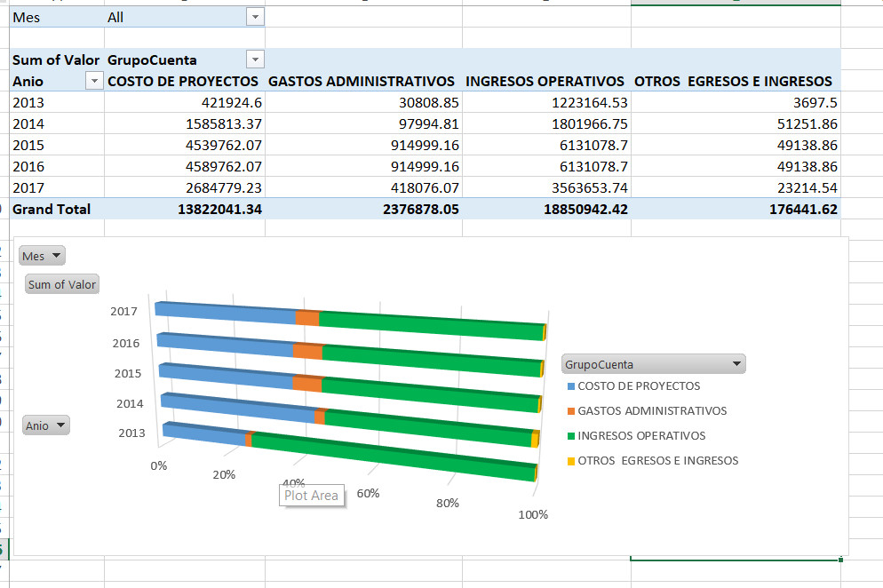Click the 100% horizontal axis label
The image size is (883, 588).
coord(533,514)
